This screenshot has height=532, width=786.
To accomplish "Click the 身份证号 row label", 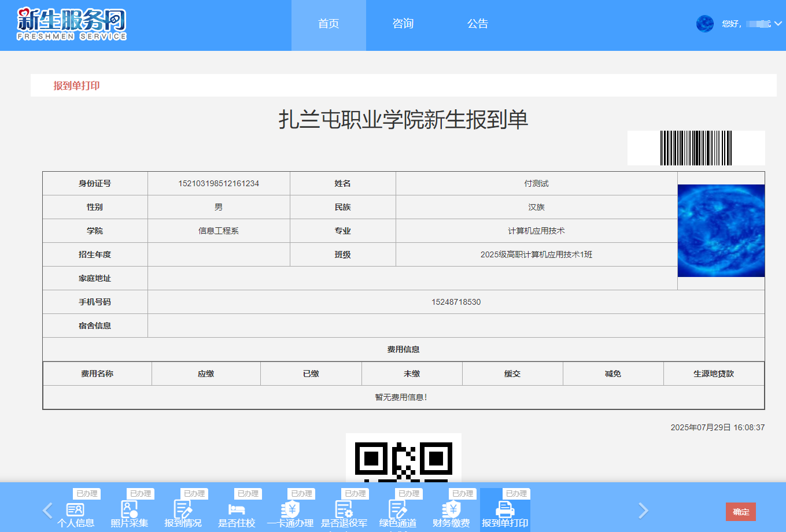I will [x=95, y=183].
